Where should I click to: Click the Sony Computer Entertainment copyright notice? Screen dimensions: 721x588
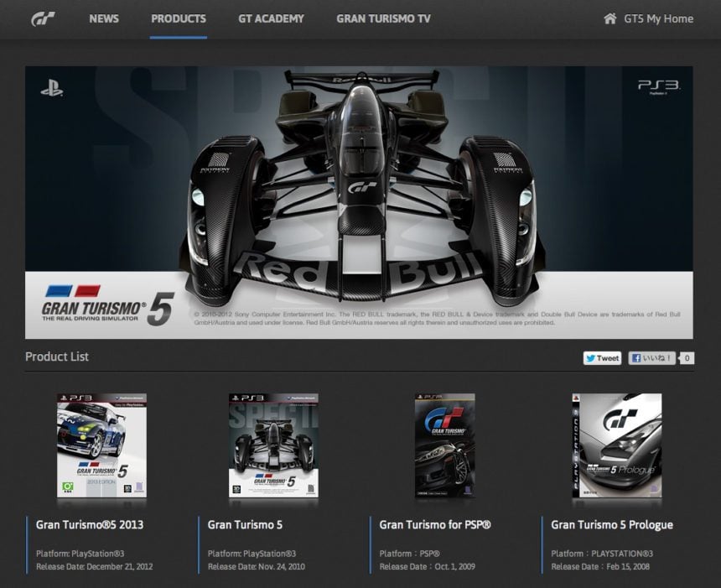437,319
